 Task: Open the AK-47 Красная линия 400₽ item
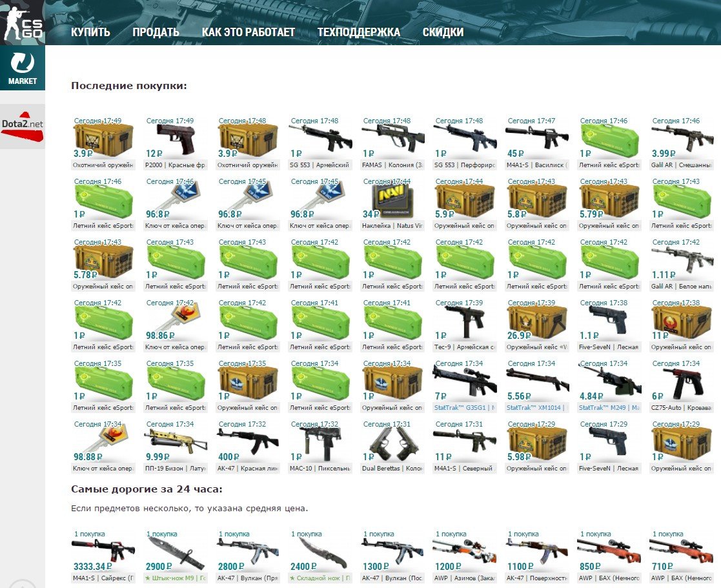[248, 443]
